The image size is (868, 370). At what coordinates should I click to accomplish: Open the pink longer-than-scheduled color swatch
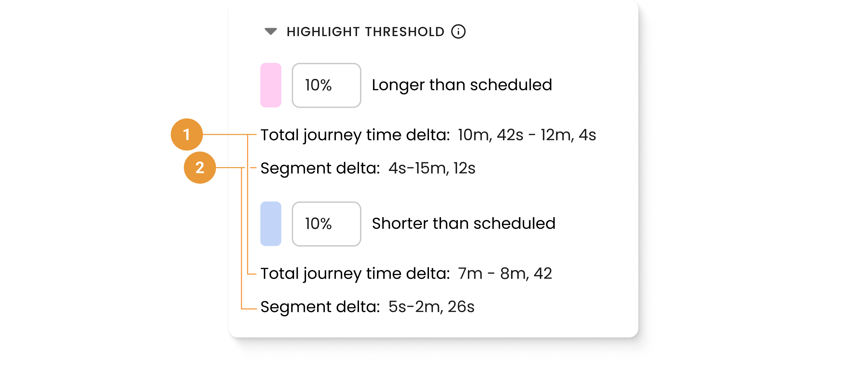[x=271, y=85]
